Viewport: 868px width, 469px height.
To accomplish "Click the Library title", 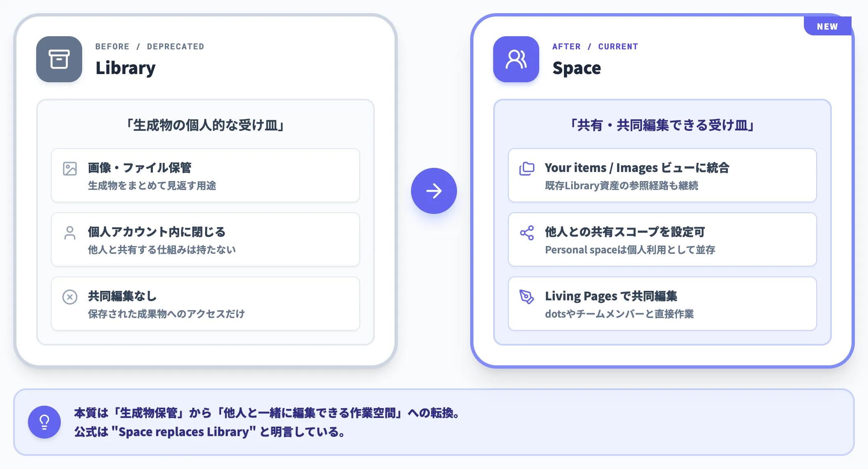I will pos(126,68).
